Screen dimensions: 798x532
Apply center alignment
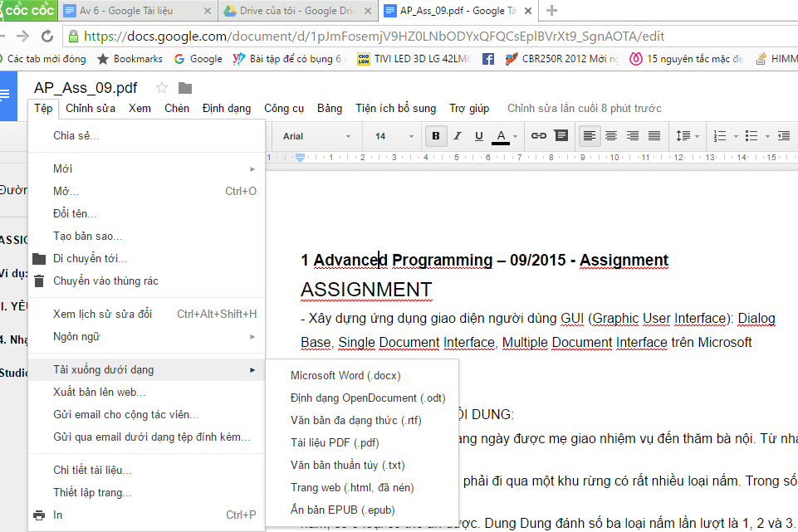click(610, 135)
